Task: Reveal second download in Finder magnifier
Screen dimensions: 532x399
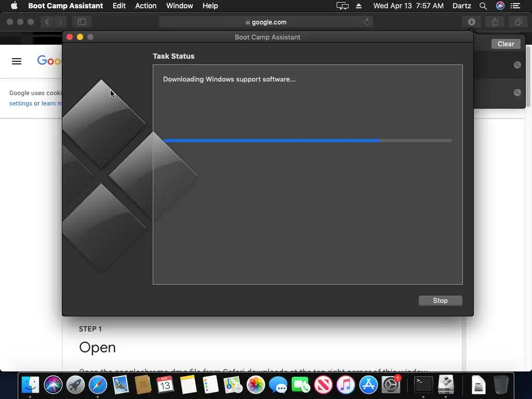Action: tap(517, 92)
